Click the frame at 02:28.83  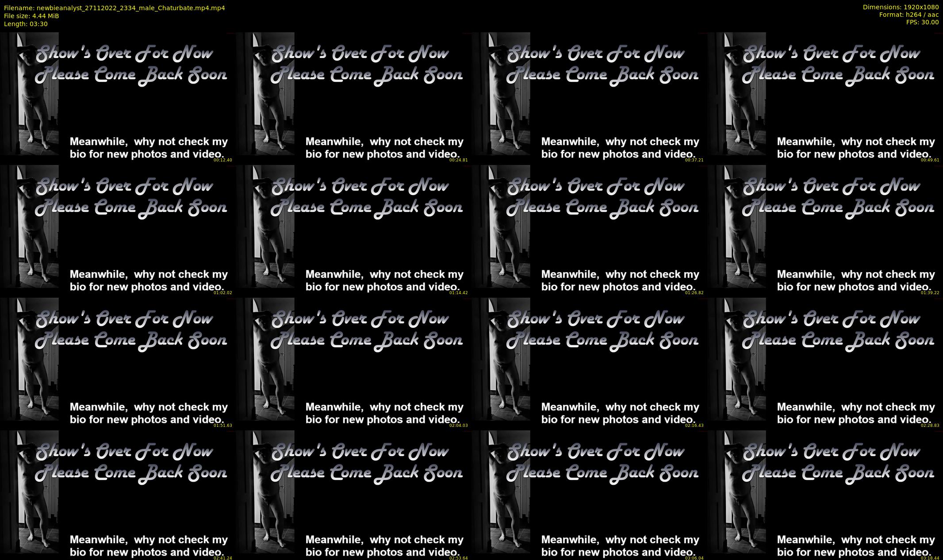coord(824,363)
